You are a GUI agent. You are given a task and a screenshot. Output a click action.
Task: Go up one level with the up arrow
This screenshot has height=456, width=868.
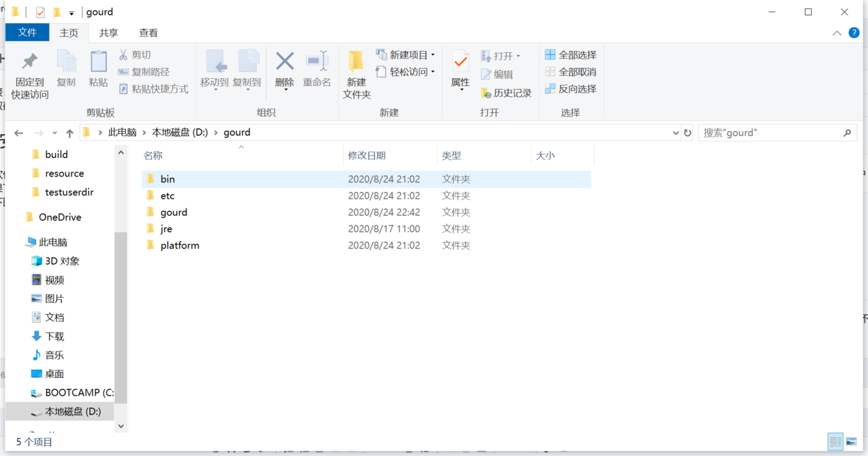coord(69,133)
